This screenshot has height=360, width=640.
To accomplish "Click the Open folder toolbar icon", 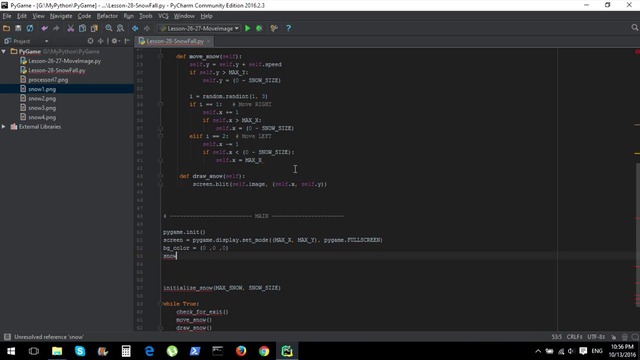I will point(6,28).
